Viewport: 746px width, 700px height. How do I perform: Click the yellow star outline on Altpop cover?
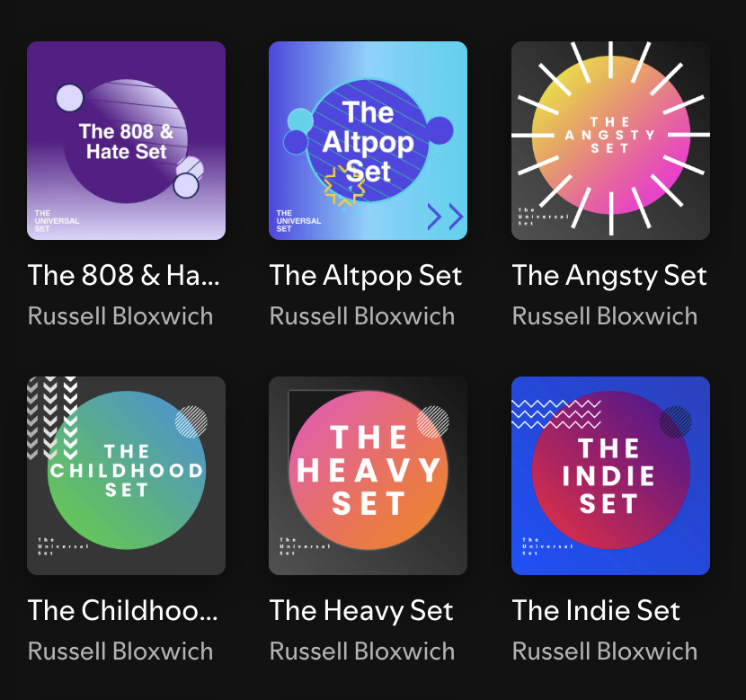pyautogui.click(x=343, y=185)
